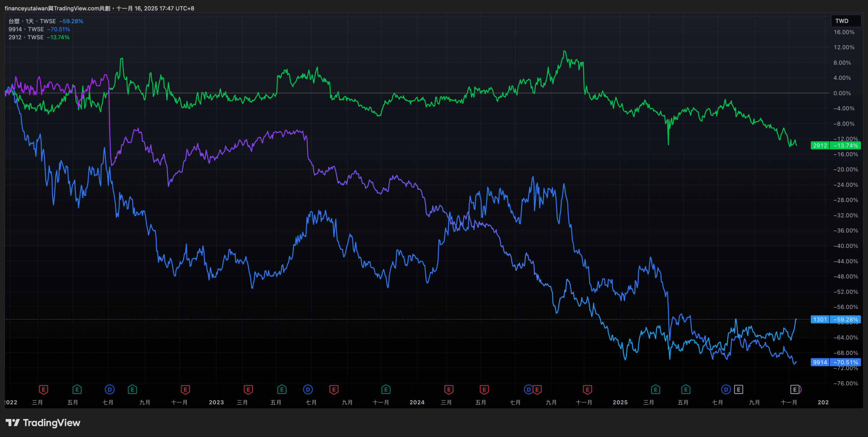868x437 pixels.
Task: Click blue dividend marker near July 2022
Action: [x=110, y=389]
